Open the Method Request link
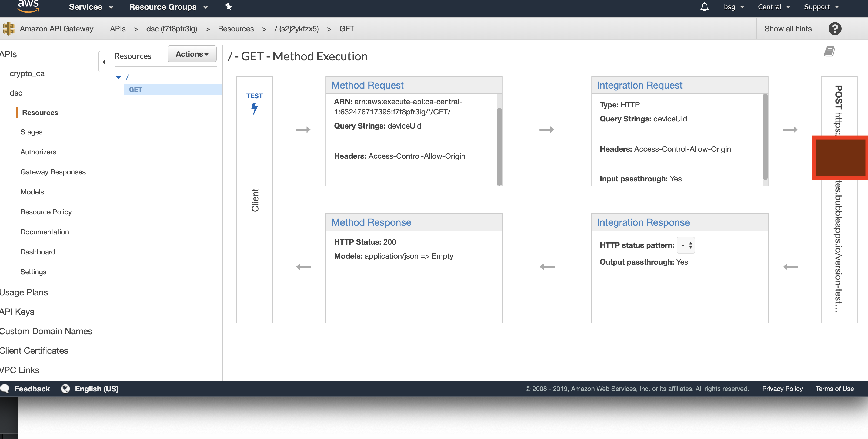Screen dimensions: 868x439 (x=367, y=86)
